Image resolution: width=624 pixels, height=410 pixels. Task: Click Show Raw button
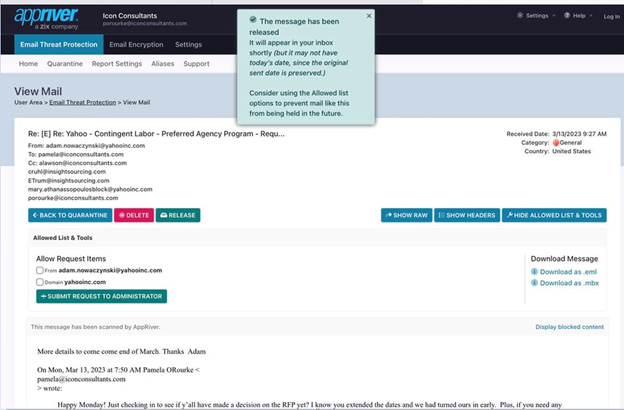(406, 215)
